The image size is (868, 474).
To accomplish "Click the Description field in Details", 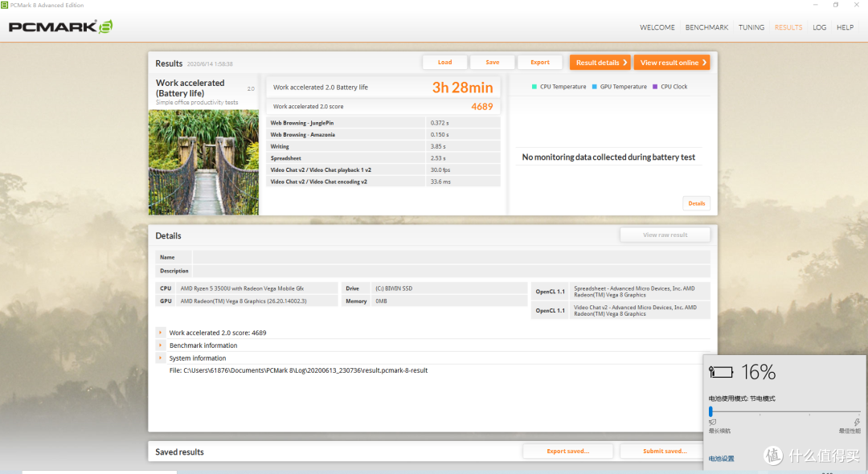I will pos(451,271).
